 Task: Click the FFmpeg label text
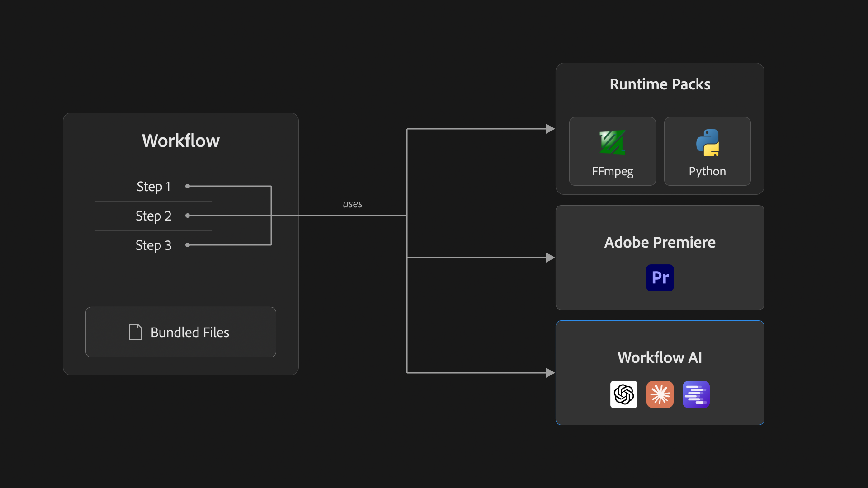613,172
